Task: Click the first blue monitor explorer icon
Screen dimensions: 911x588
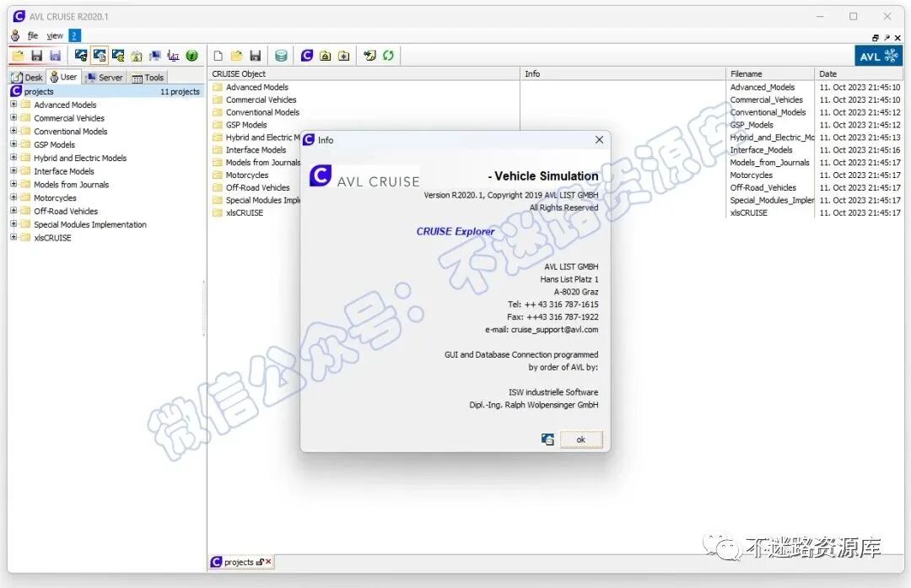Action: click(81, 56)
